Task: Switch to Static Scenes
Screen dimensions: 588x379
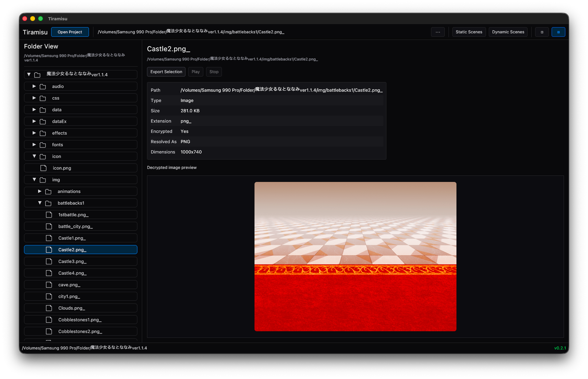Action: (469, 32)
